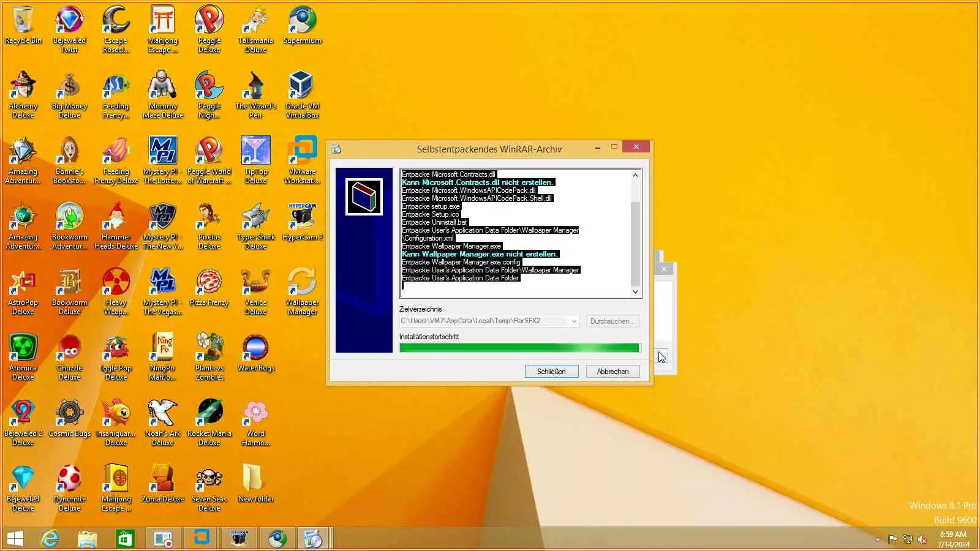Click the 'Kann Microsoft.Contracts.dll nicht erstellen.' log line
The image size is (980, 551).
[x=478, y=182]
